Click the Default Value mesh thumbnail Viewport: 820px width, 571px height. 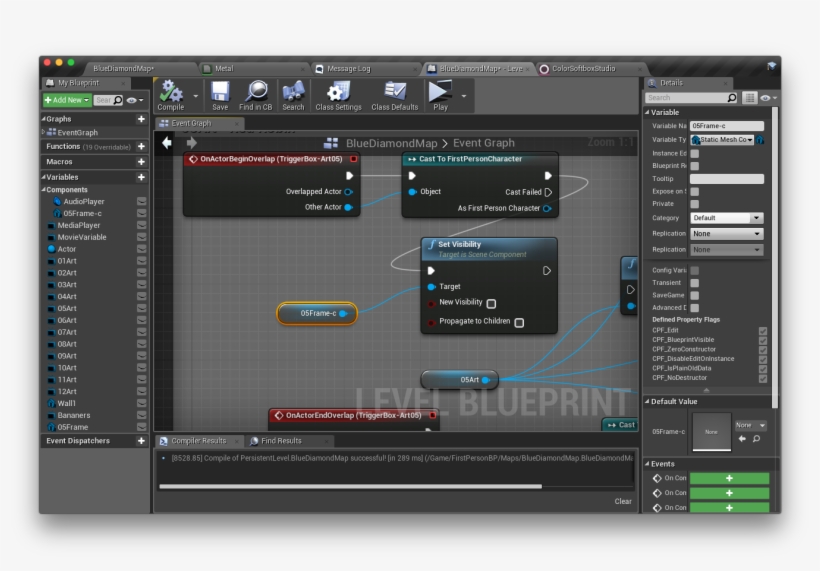click(712, 431)
